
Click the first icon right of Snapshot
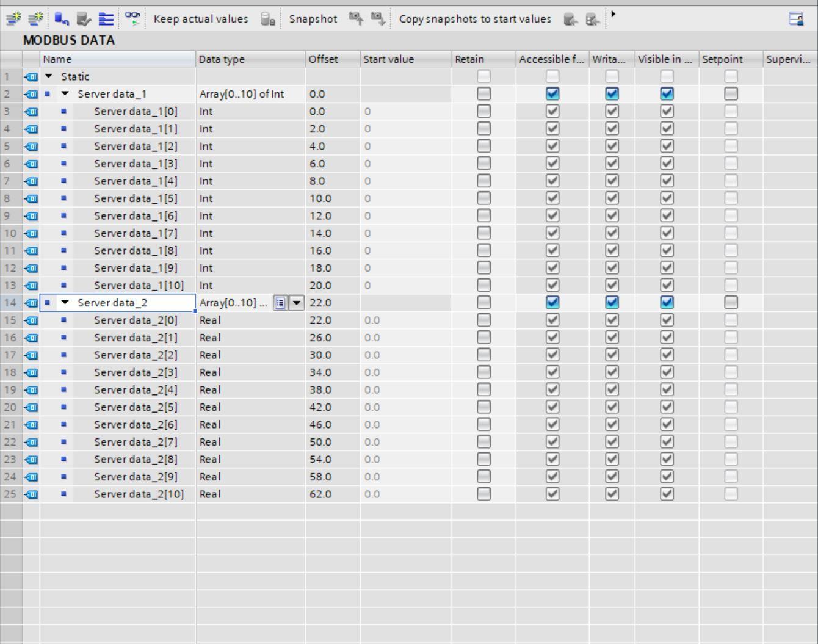[356, 20]
